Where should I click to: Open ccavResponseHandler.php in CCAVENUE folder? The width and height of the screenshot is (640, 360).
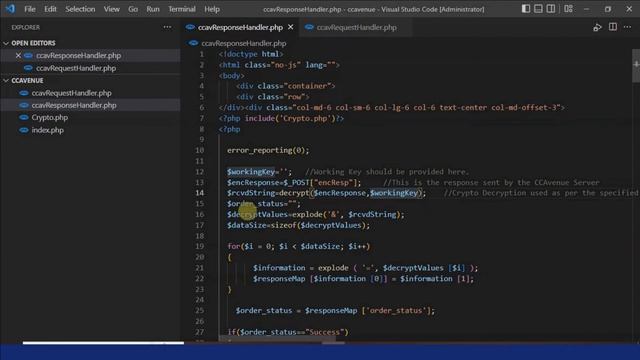coord(74,105)
